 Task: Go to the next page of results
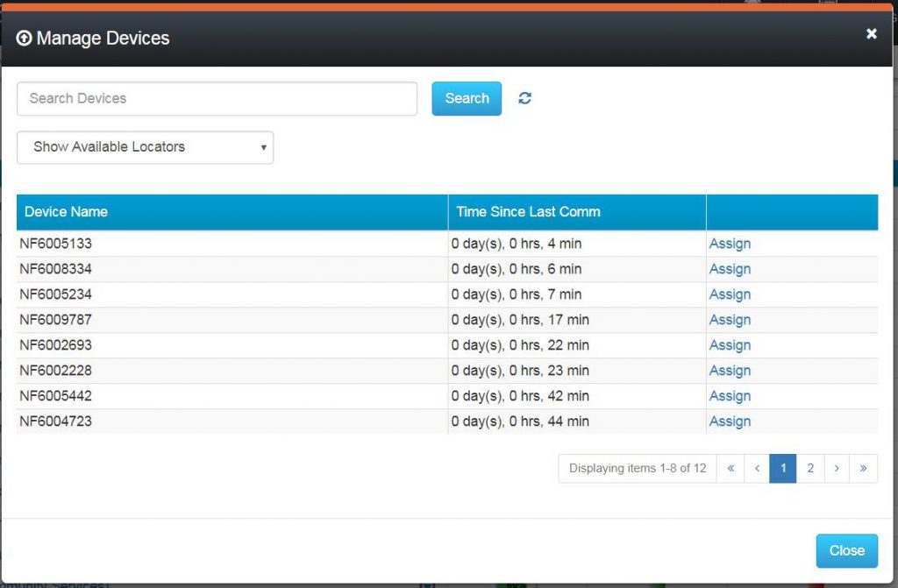coord(837,468)
